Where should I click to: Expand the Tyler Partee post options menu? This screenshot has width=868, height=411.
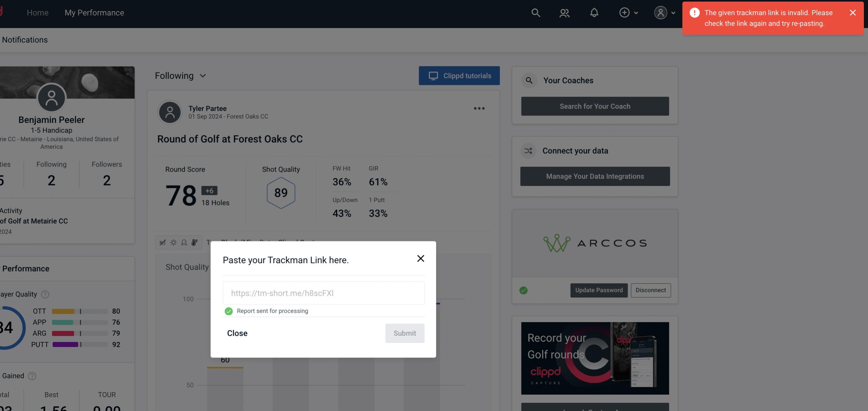(x=479, y=109)
